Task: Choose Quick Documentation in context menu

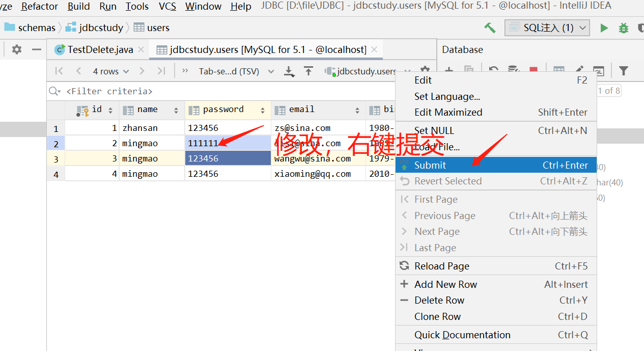Action: pos(496,335)
